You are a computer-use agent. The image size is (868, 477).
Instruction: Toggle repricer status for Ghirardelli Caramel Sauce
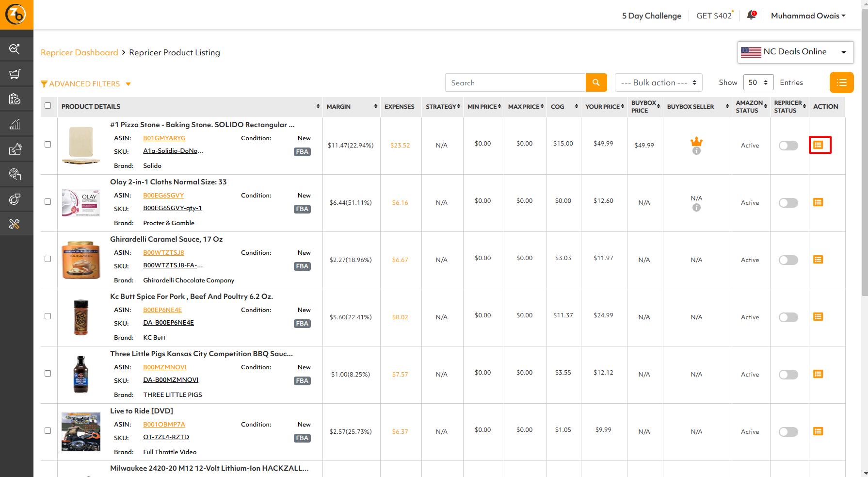788,260
